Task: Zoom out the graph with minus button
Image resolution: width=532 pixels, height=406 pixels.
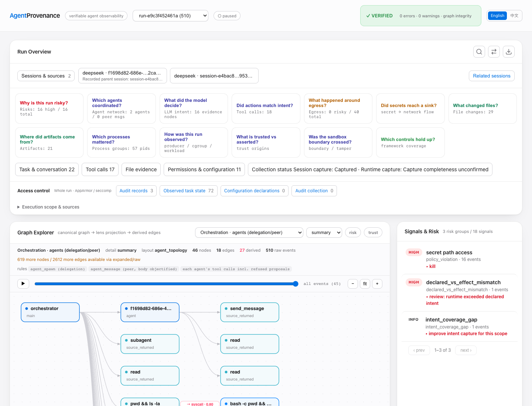Action: point(353,283)
